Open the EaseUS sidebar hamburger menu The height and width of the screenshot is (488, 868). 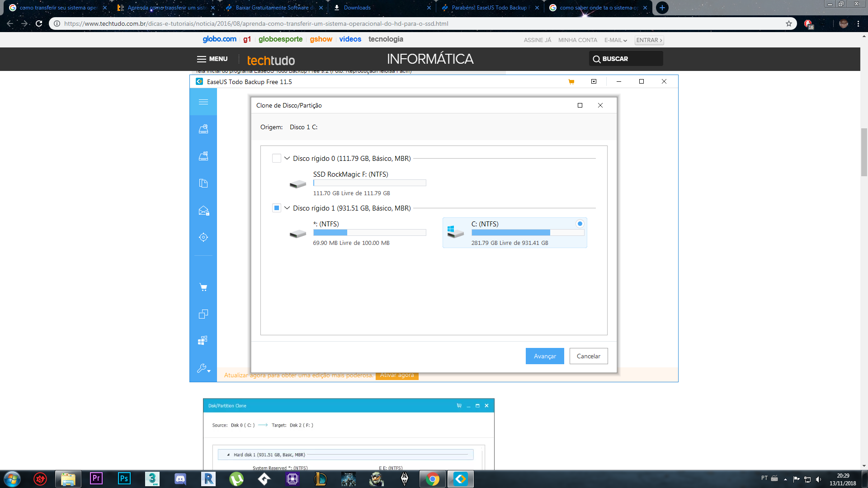click(203, 102)
